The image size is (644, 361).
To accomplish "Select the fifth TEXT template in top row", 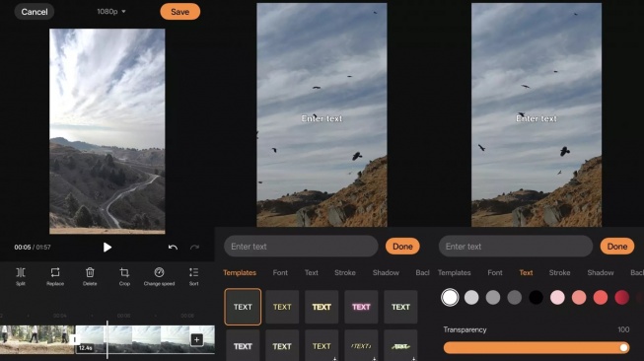I will pyautogui.click(x=400, y=307).
